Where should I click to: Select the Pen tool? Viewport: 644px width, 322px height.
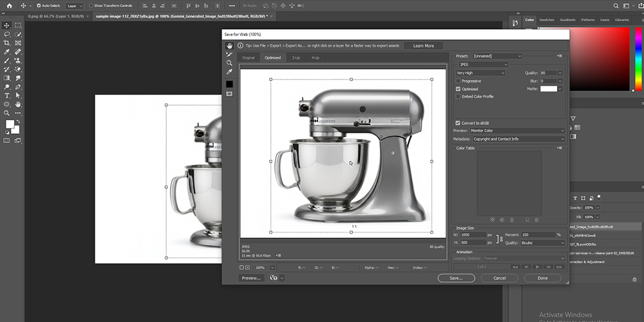17,87
